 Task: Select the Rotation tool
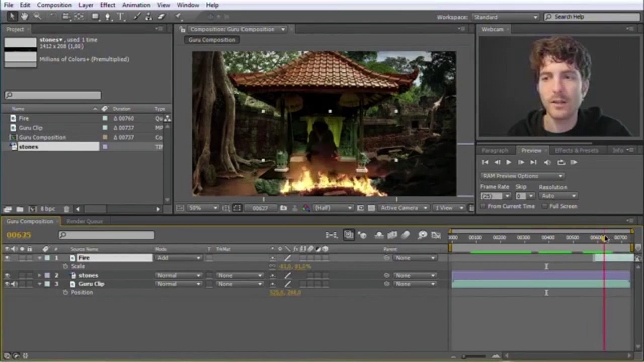click(x=52, y=17)
